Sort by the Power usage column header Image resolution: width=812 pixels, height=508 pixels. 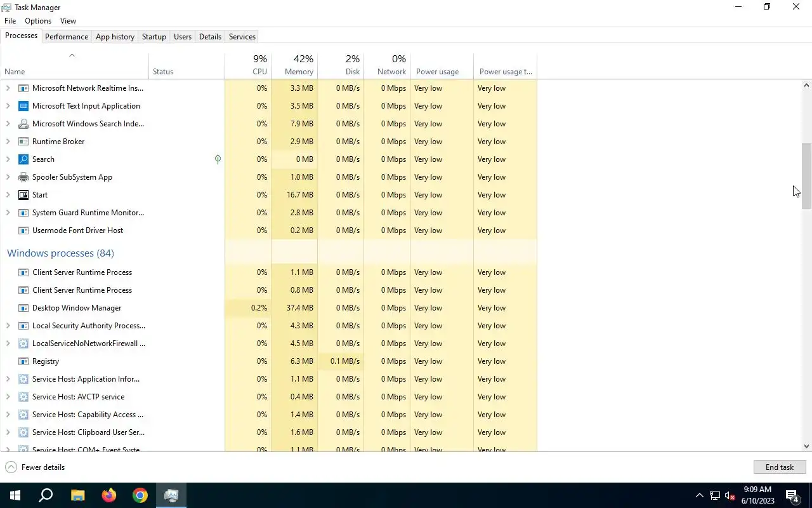[442, 65]
